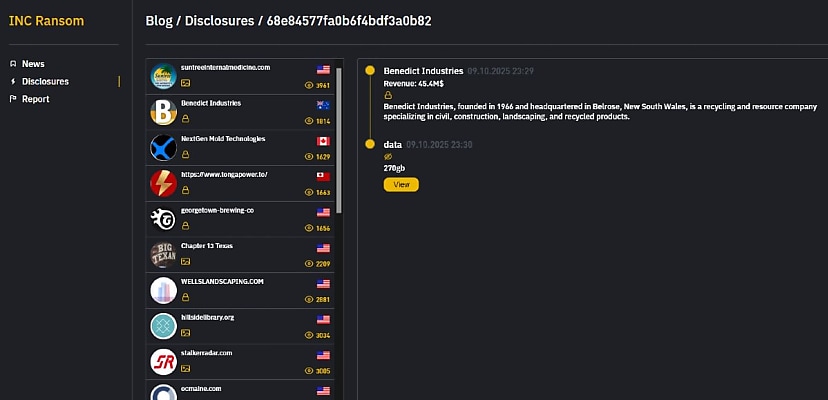
Task: Click the News bookmark icon
Action: 13,64
